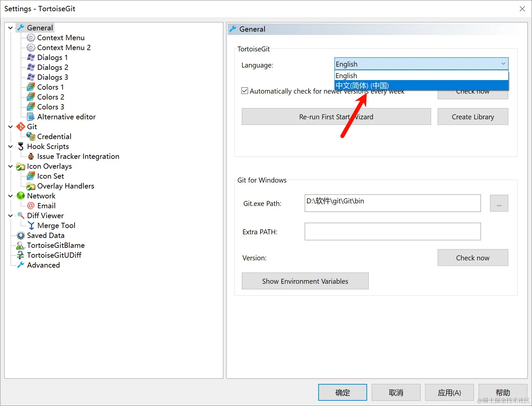Click the Colors 3 palette icon
532x406 pixels.
(31, 107)
